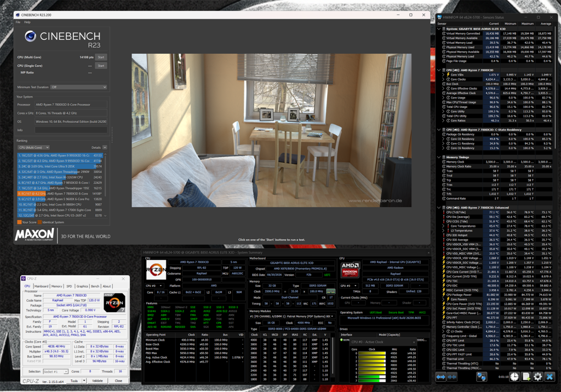Open the File menu in Cinebench
This screenshot has height=392, width=561.
[x=18, y=22]
